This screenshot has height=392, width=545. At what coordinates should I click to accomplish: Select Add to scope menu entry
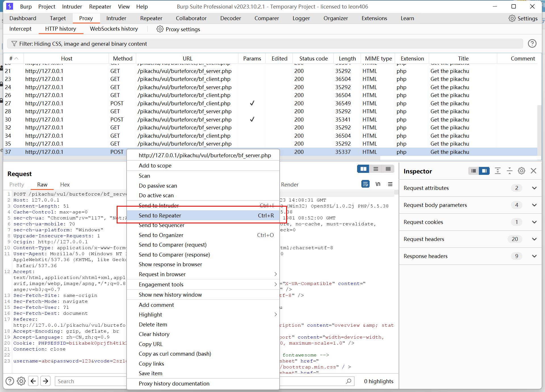203,165
